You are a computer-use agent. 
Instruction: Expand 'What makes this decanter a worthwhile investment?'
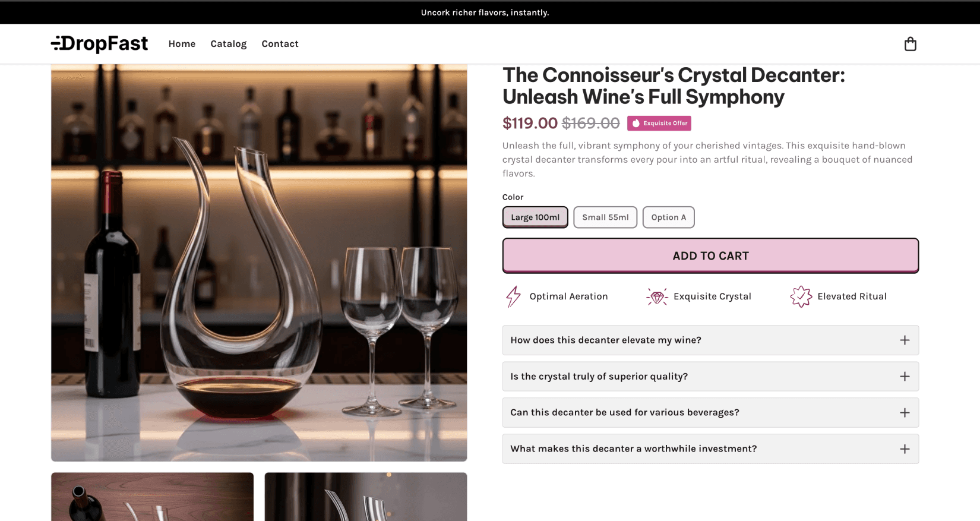(x=710, y=449)
